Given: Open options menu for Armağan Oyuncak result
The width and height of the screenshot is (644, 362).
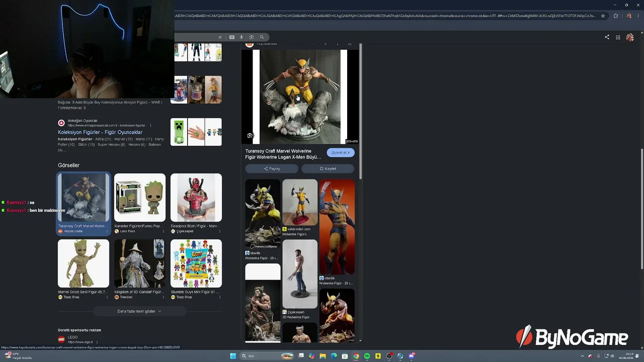Looking at the screenshot, I should click(150, 125).
